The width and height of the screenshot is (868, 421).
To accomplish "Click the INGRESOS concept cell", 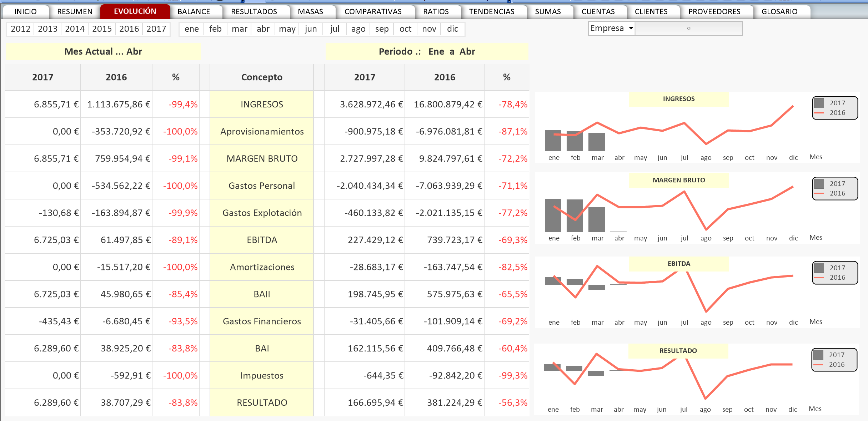I will [262, 104].
